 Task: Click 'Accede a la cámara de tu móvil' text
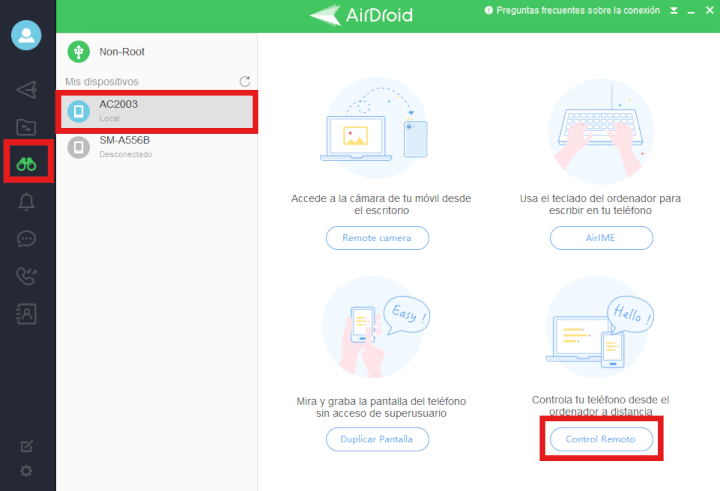[x=381, y=204]
